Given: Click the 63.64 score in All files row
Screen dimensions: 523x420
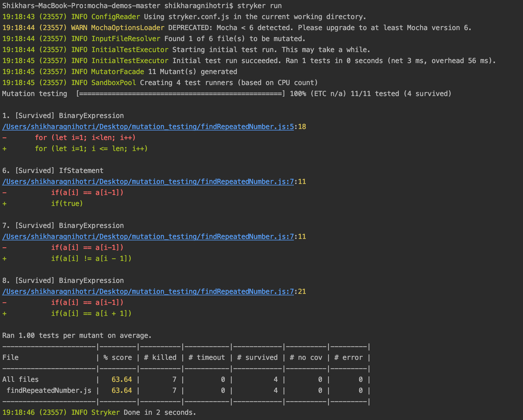Looking at the screenshot, I should [x=122, y=380].
